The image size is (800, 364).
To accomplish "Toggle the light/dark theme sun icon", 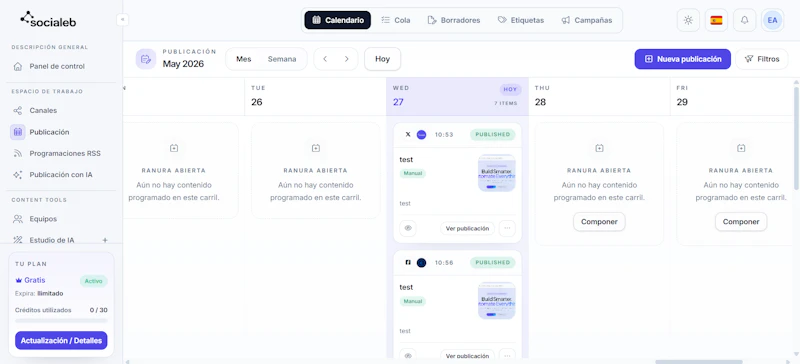I will [x=688, y=20].
